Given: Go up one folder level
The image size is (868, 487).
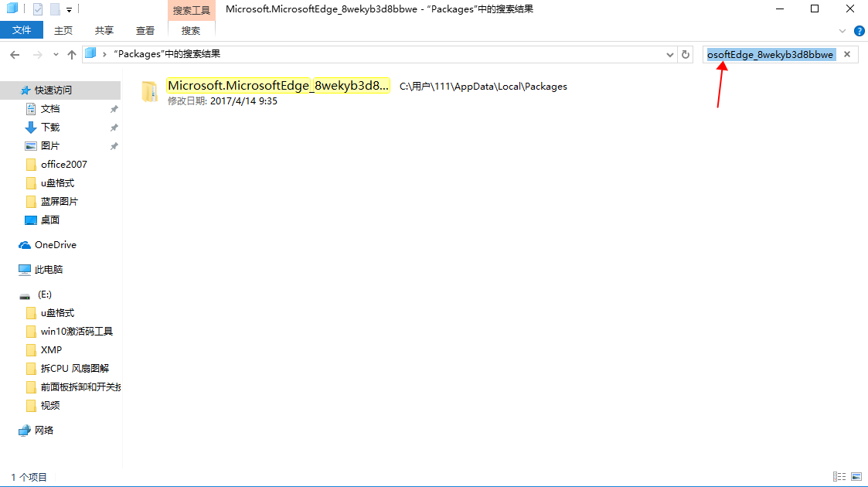Looking at the screenshot, I should [x=71, y=54].
